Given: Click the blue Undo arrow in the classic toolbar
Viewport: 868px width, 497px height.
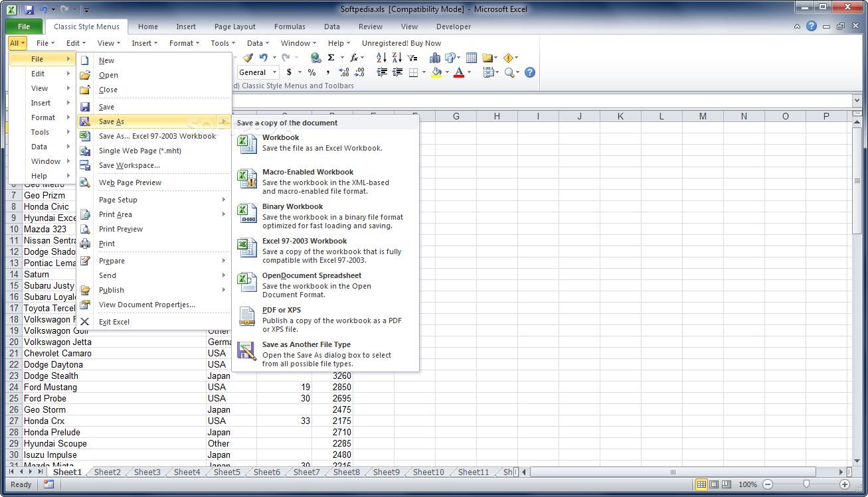Looking at the screenshot, I should point(263,58).
